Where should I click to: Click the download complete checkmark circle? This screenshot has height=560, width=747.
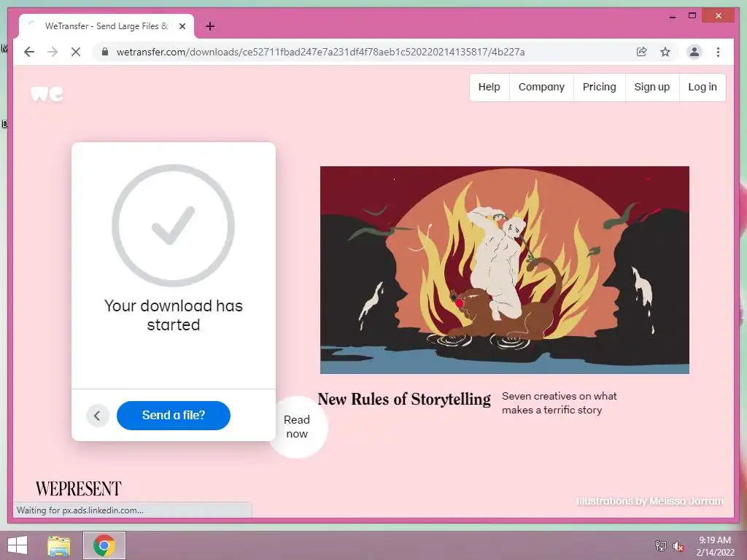[174, 225]
